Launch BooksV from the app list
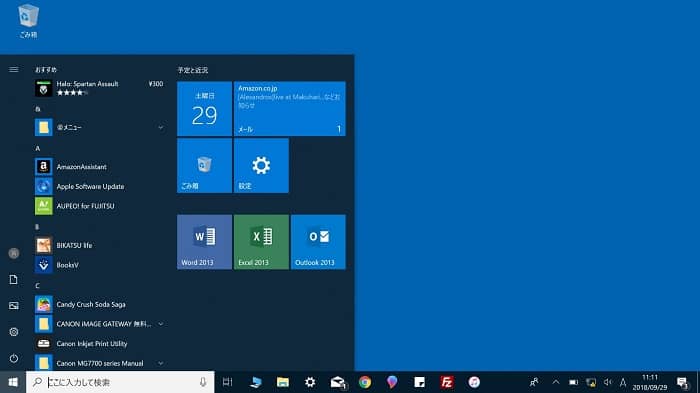 pos(100,265)
